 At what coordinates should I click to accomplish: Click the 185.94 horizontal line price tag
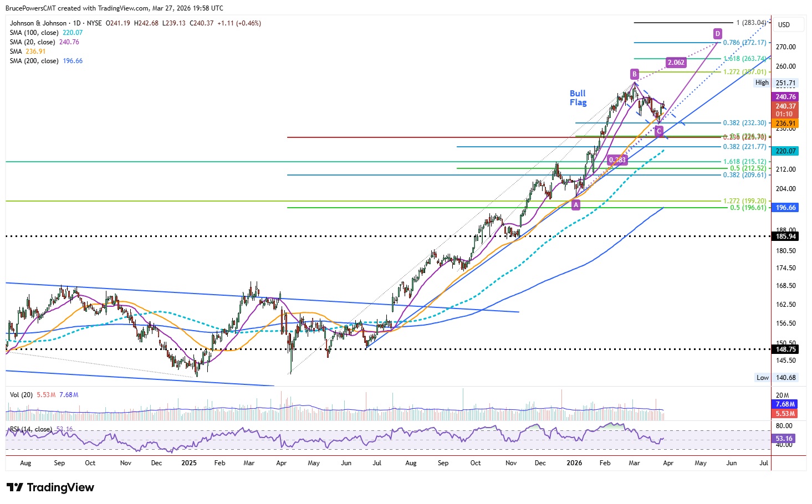(785, 236)
